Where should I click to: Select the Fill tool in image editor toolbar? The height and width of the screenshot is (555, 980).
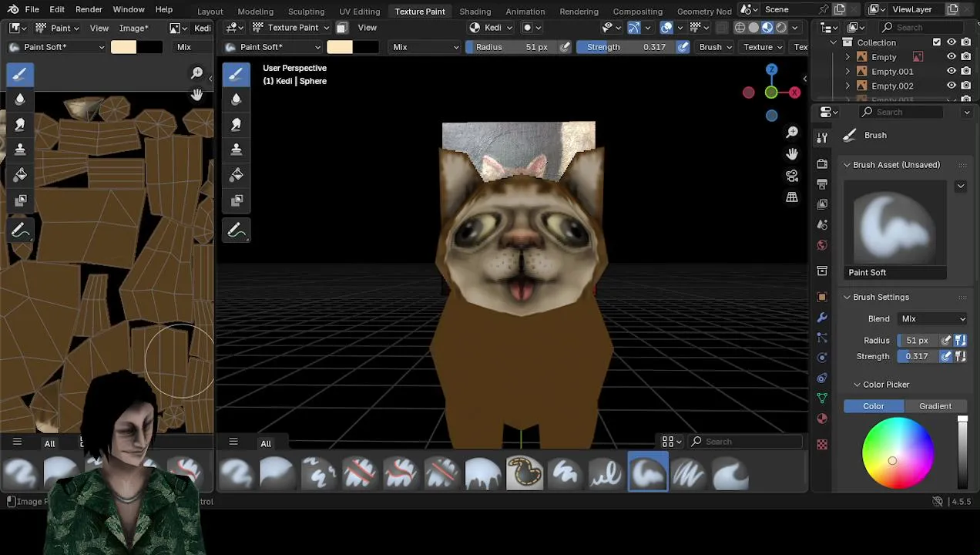20,175
